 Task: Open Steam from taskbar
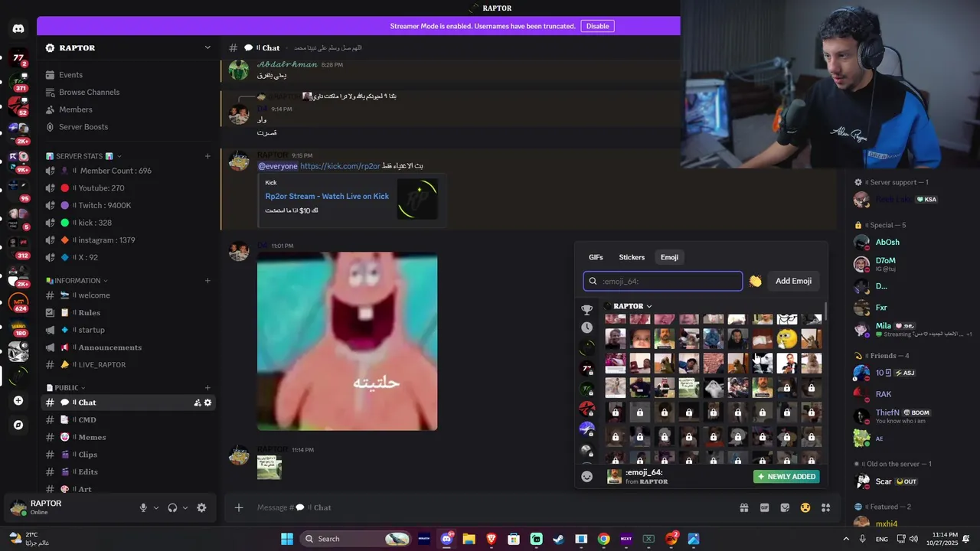(559, 539)
